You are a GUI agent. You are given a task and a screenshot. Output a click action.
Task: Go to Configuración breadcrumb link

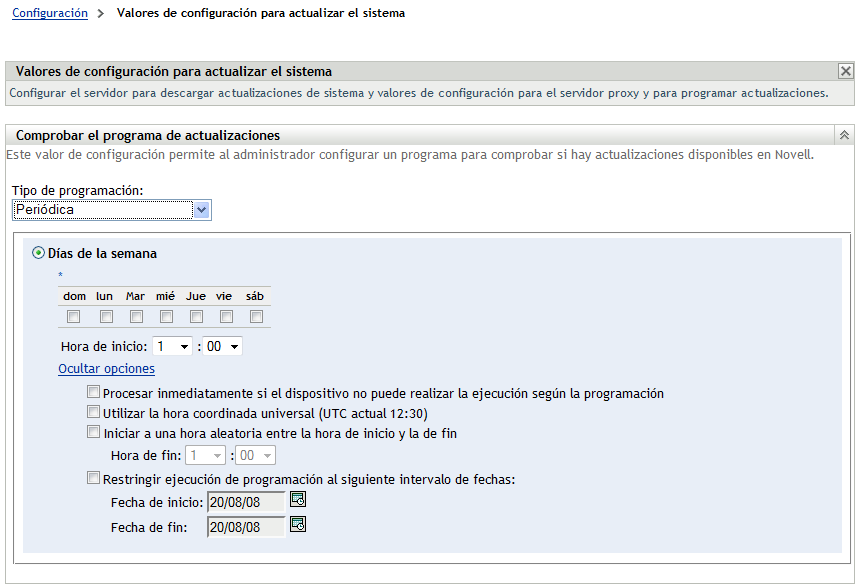(x=50, y=13)
